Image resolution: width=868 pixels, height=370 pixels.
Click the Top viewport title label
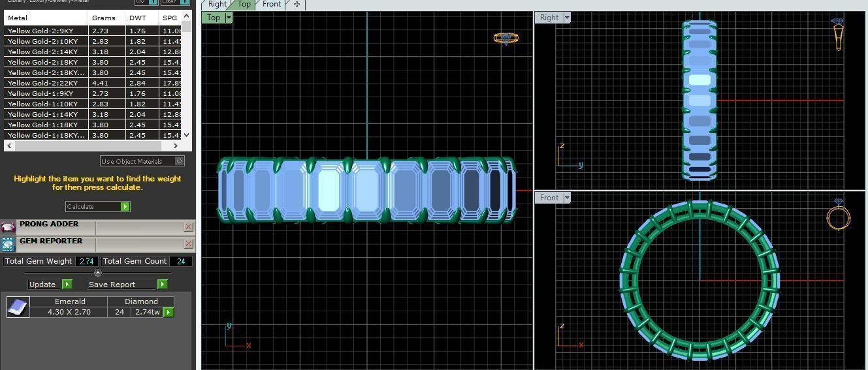[x=214, y=18]
